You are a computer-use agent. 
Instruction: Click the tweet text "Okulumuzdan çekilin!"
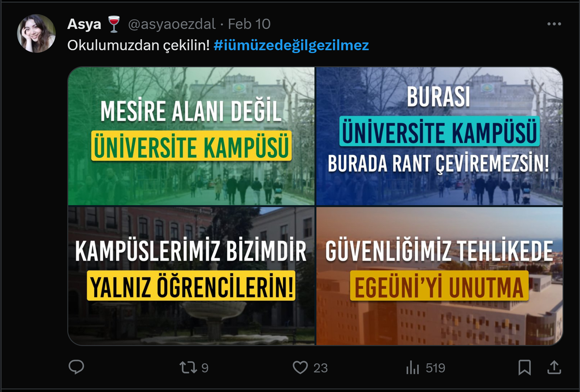click(x=138, y=45)
